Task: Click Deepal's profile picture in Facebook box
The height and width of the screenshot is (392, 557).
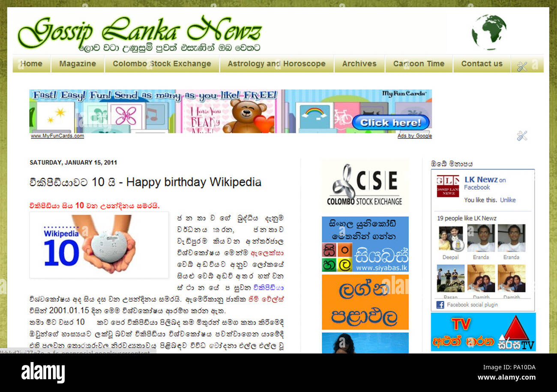Action: pos(451,238)
